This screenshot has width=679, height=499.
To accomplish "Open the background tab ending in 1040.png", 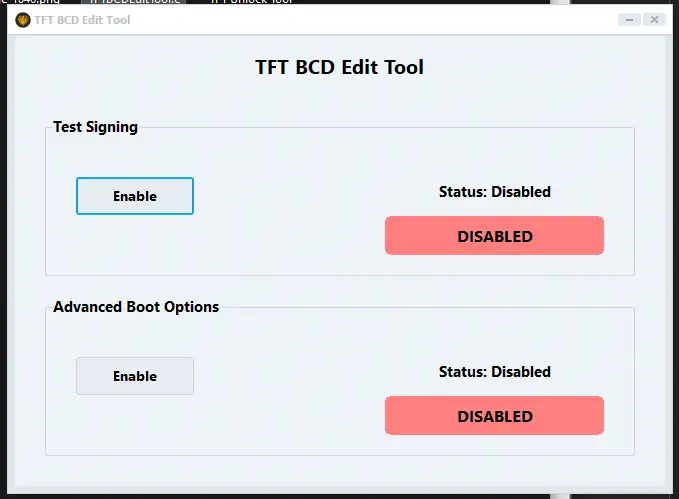I will click(35, 3).
